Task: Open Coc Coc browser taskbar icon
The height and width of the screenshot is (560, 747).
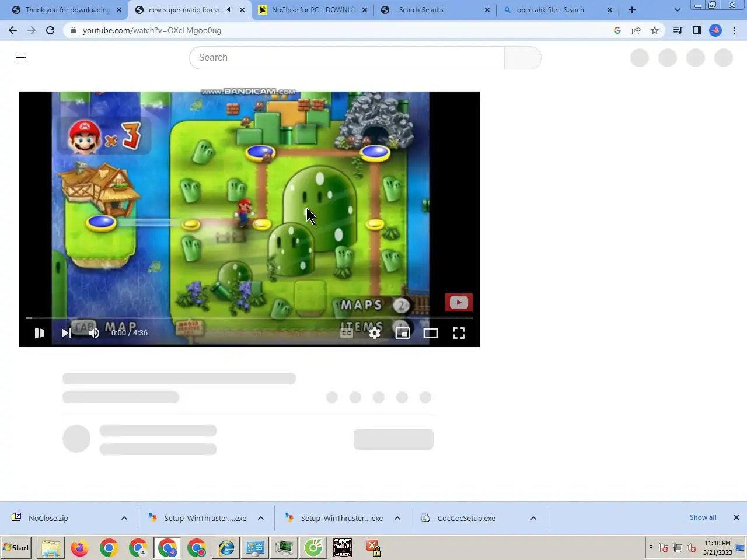Action: coord(313,548)
